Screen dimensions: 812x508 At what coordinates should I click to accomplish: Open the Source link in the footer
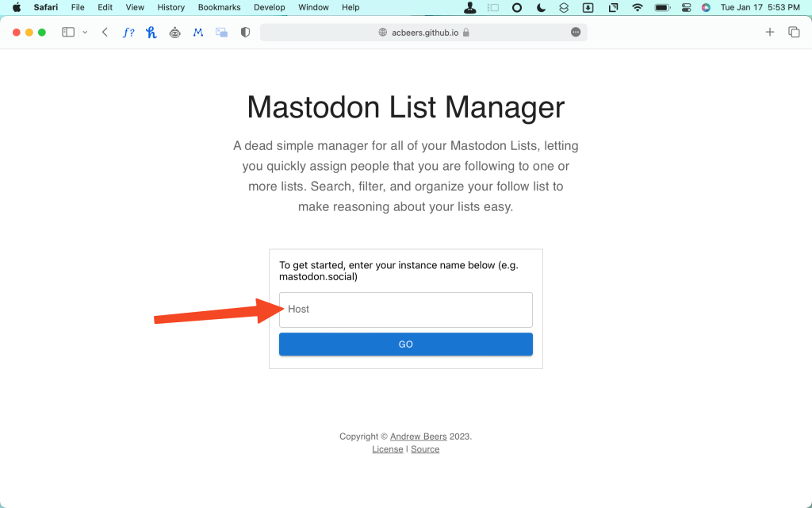click(x=425, y=448)
